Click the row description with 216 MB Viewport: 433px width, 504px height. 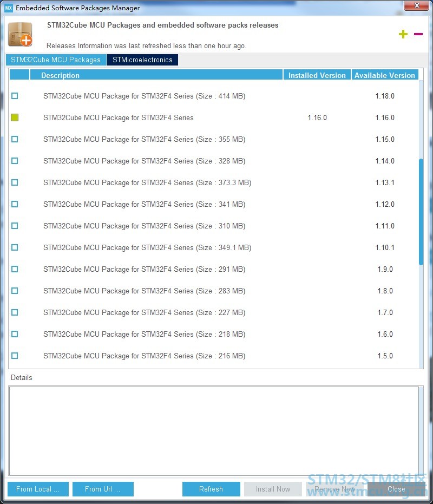145,356
